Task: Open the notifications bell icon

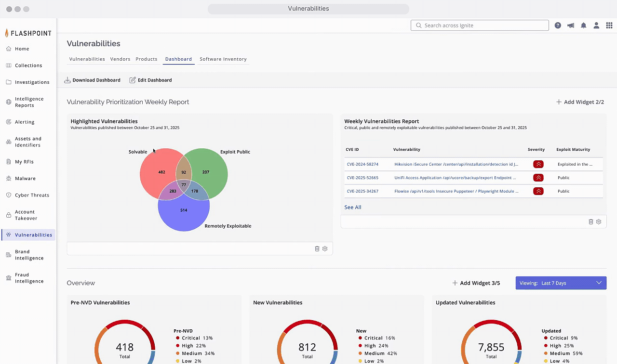Action: [x=583, y=26]
